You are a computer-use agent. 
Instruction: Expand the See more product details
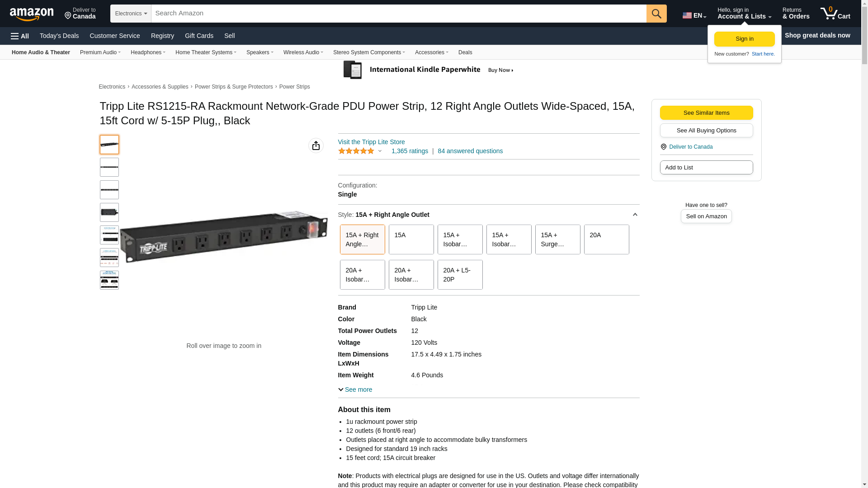(x=355, y=389)
